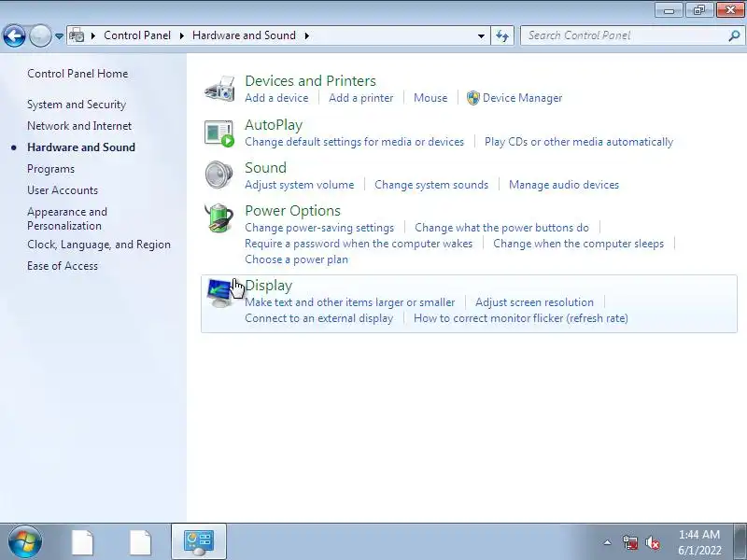Open the first blank document taskbar icon
Screen dimensions: 747x560
click(83, 542)
